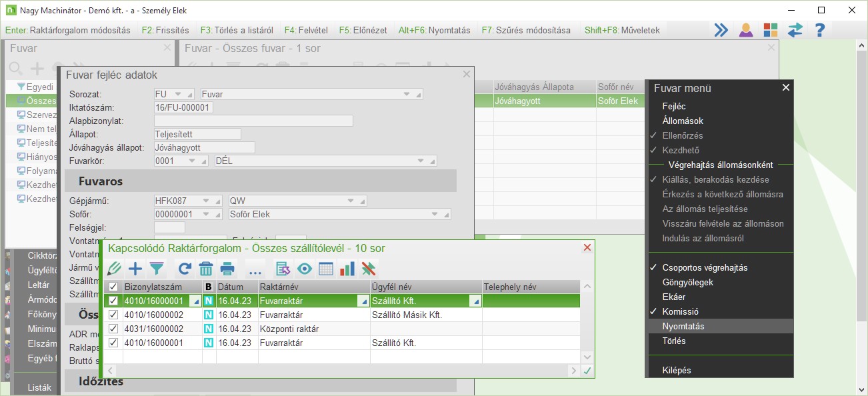The image size is (868, 396).
Task: Click F5: Előnézet shortcut button
Action: point(364,30)
